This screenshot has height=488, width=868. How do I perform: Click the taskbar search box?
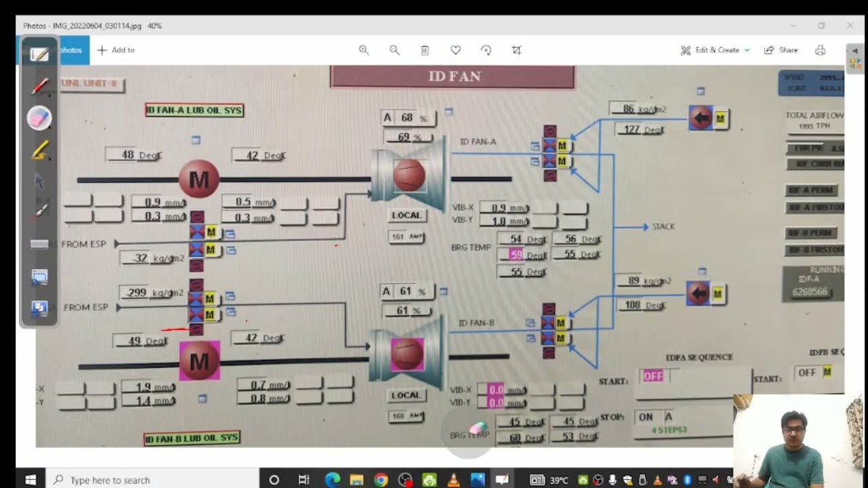153,480
